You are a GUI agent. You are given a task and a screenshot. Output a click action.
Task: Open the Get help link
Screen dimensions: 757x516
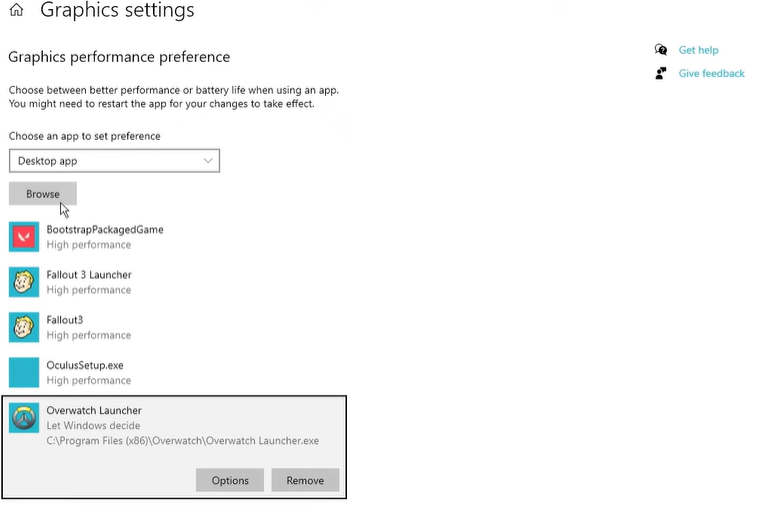pyautogui.click(x=698, y=50)
